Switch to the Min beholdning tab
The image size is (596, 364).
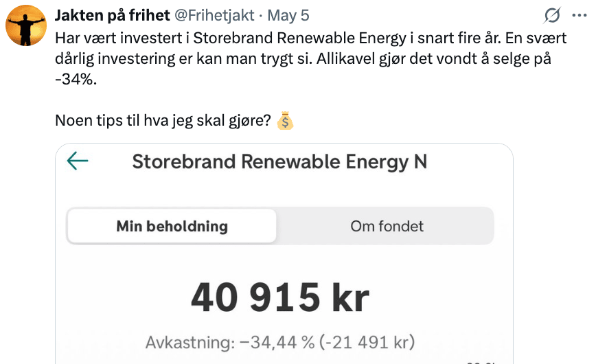(172, 226)
